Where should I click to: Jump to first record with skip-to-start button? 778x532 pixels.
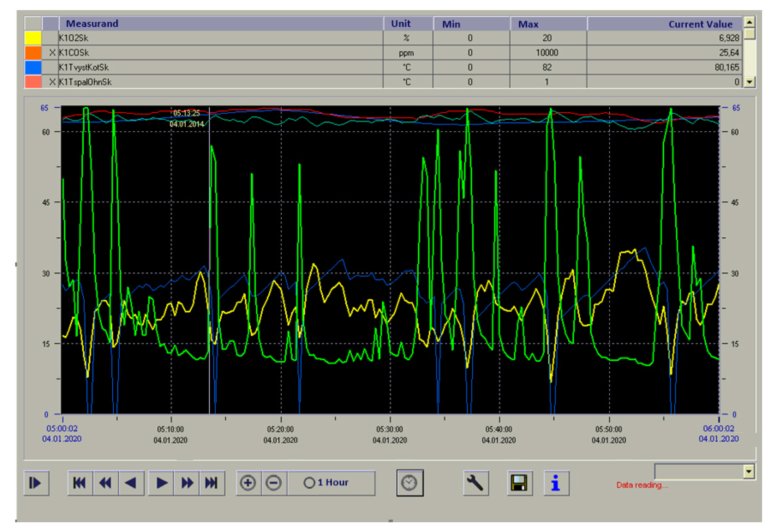tap(80, 483)
